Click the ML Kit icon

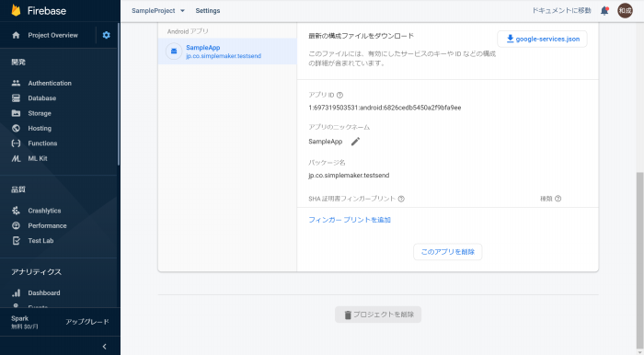(16, 158)
